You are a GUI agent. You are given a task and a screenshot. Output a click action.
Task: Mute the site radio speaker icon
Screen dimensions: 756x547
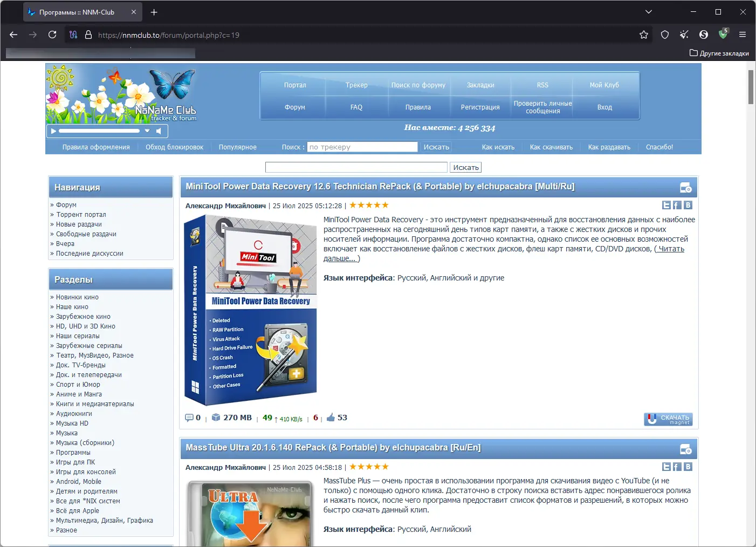[x=159, y=131]
